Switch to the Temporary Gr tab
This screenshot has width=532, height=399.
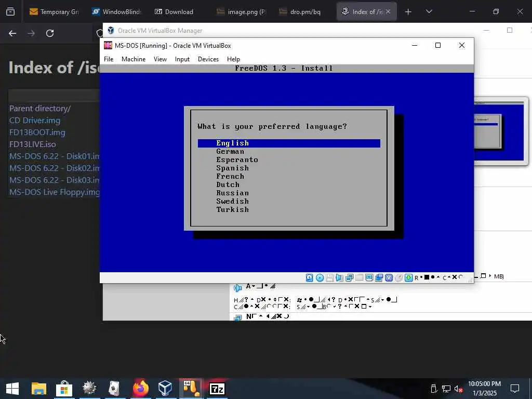[54, 12]
